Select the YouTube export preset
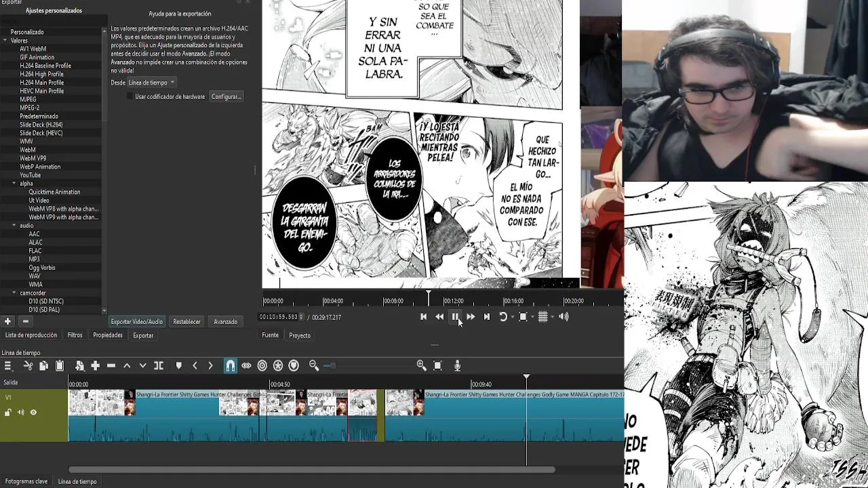Screen dimensions: 868x488 click(31, 175)
